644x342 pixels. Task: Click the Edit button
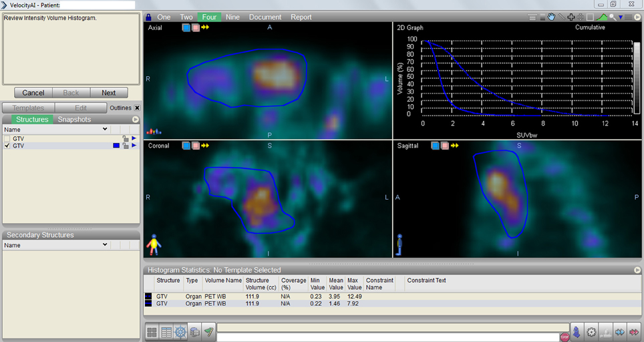[80, 108]
